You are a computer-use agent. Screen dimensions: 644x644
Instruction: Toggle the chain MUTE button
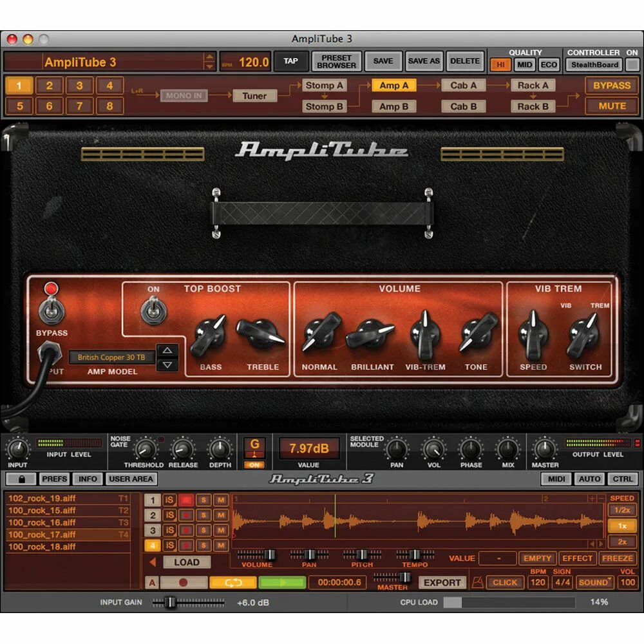(x=612, y=106)
